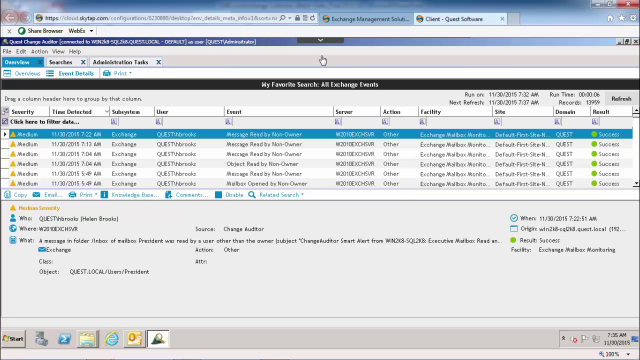Open filter icon under Server column
Screen dimensions: 640x360
point(338,122)
